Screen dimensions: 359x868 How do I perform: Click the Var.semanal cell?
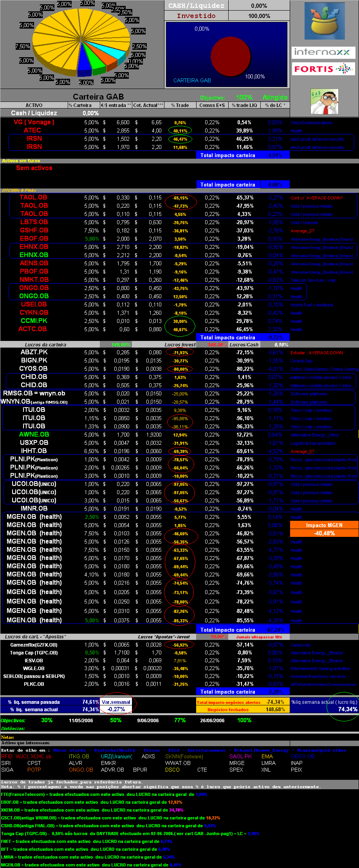click(x=116, y=702)
